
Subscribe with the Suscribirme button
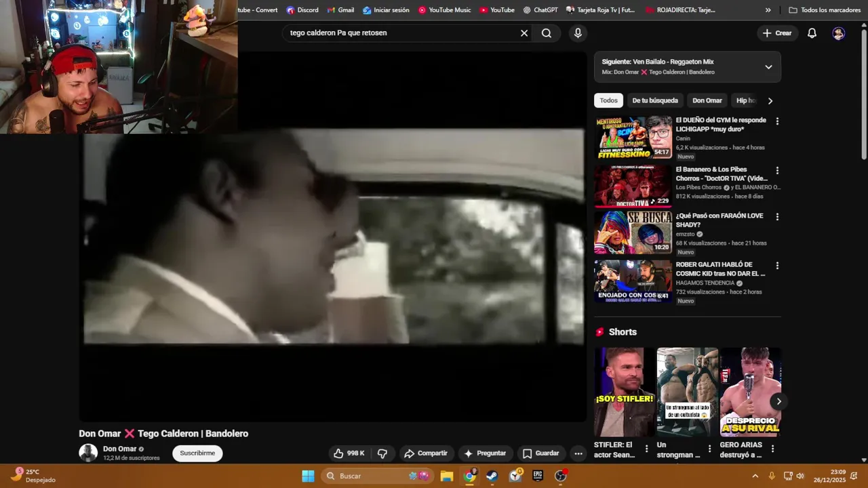[x=197, y=453]
